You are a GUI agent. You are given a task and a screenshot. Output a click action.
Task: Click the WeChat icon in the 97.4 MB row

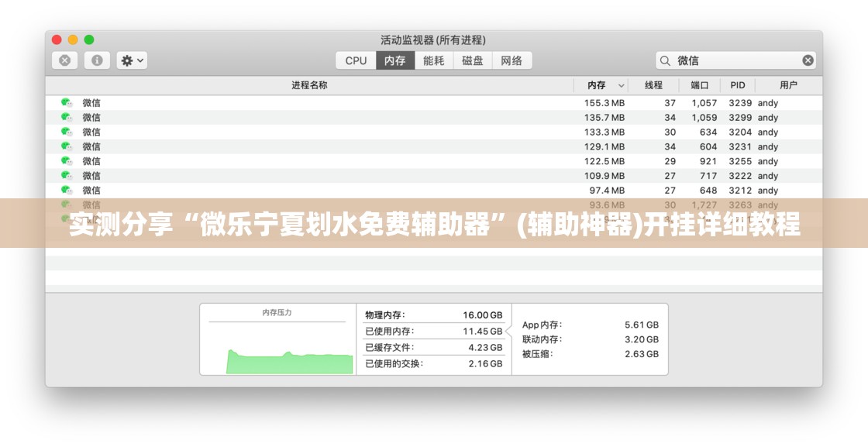(x=67, y=191)
